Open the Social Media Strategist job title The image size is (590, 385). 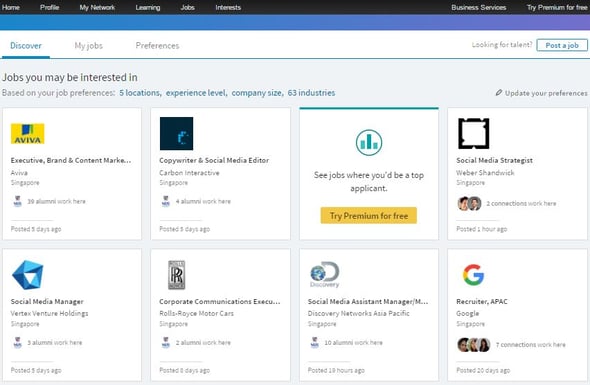pyautogui.click(x=494, y=160)
